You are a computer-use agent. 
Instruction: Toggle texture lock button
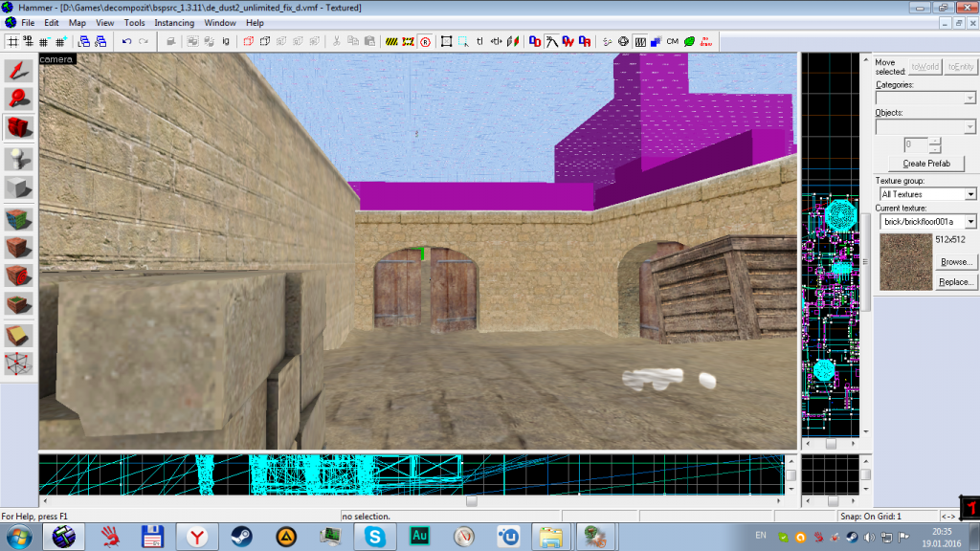tap(478, 41)
